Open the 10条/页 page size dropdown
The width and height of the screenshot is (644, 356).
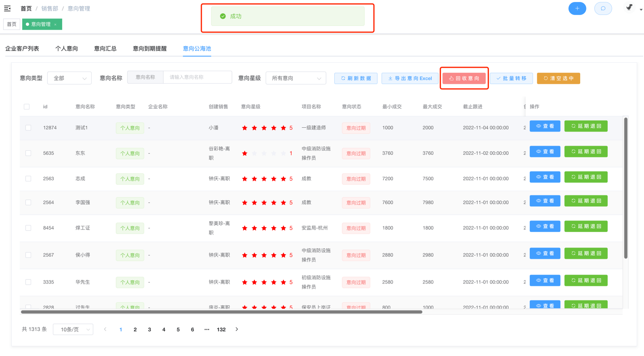point(73,330)
